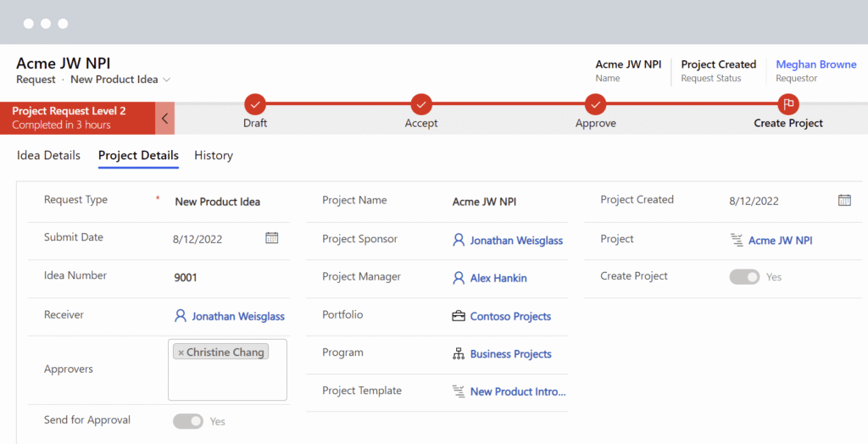Click the Accept stage checkmark circle
Image resolution: width=868 pixels, height=444 pixels.
[421, 104]
